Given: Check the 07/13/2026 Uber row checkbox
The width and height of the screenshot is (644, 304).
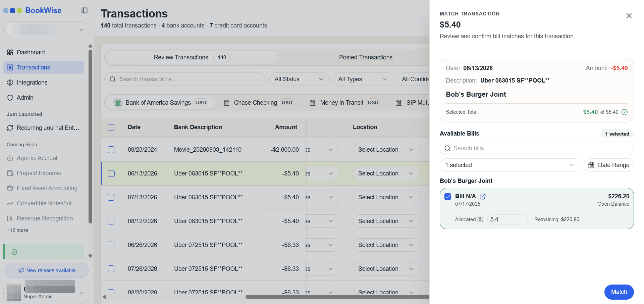Looking at the screenshot, I should (111, 197).
